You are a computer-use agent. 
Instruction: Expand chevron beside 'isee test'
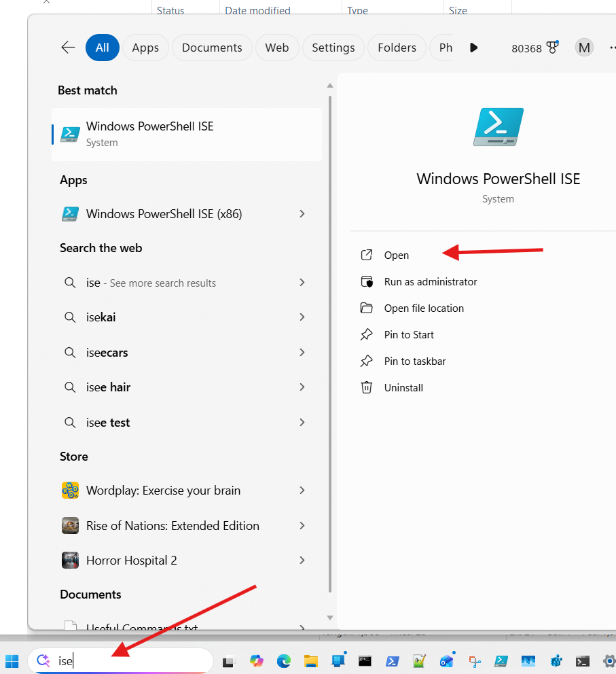point(302,423)
